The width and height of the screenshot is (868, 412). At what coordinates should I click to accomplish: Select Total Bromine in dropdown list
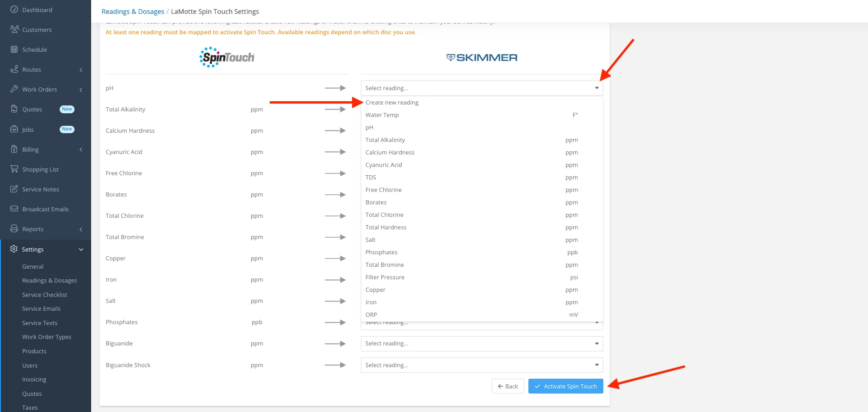pyautogui.click(x=482, y=265)
